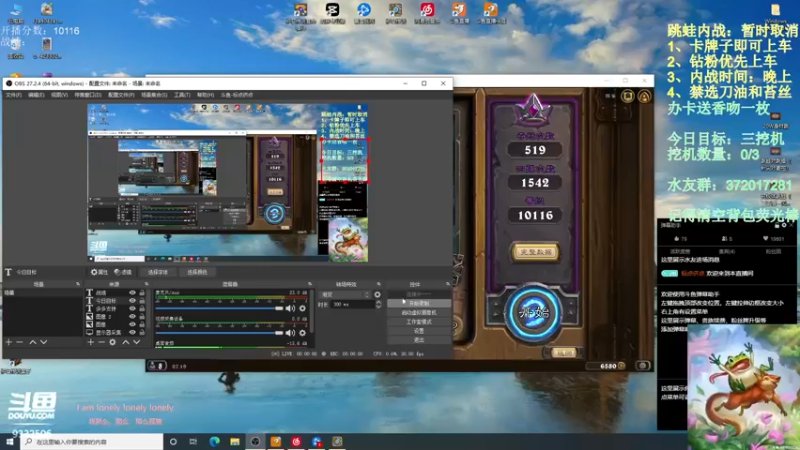Open the 渐变 transition type dropdown
800x450 pixels.
point(344,294)
